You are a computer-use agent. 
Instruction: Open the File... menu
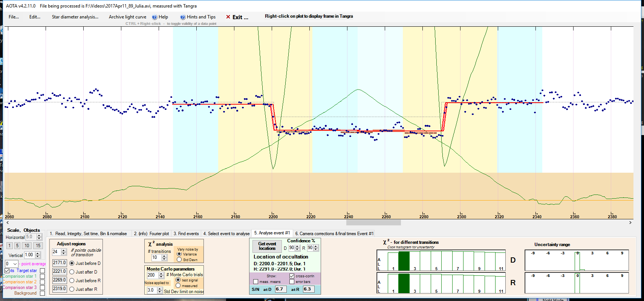tap(14, 17)
